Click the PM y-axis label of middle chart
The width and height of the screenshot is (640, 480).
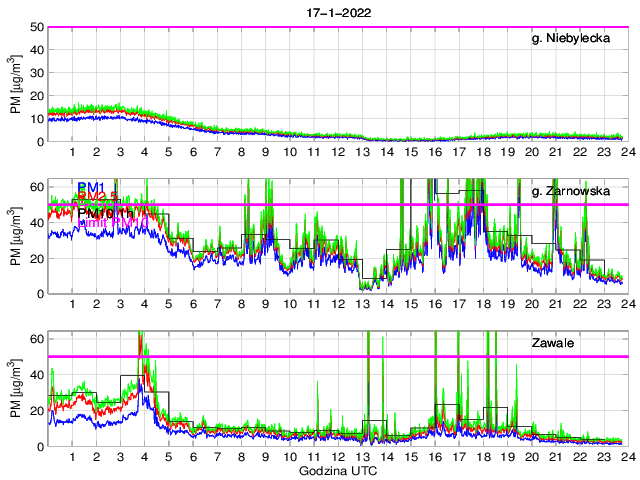[15, 237]
